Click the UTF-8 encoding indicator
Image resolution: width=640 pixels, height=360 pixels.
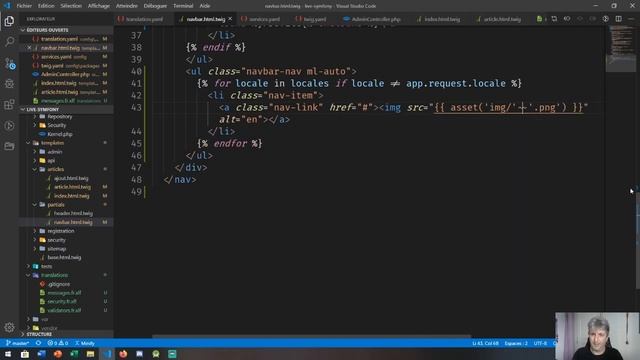click(x=540, y=343)
